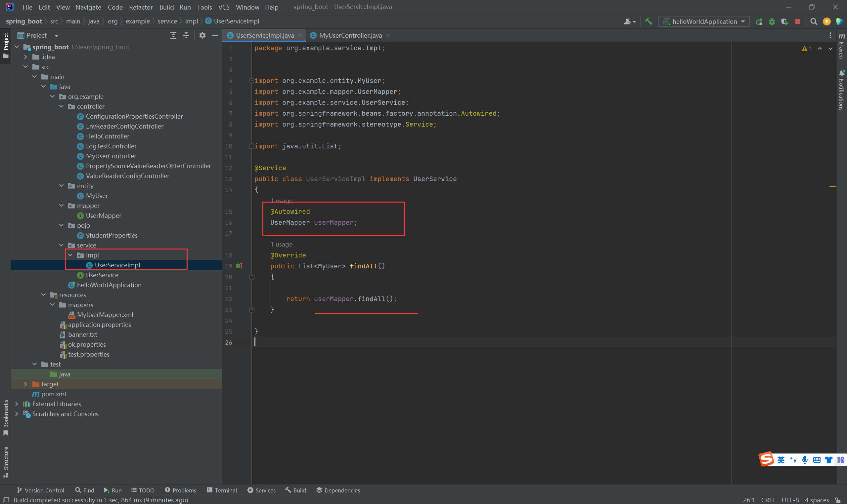Switch to MyUserController.java tab
The width and height of the screenshot is (847, 504).
tap(350, 35)
